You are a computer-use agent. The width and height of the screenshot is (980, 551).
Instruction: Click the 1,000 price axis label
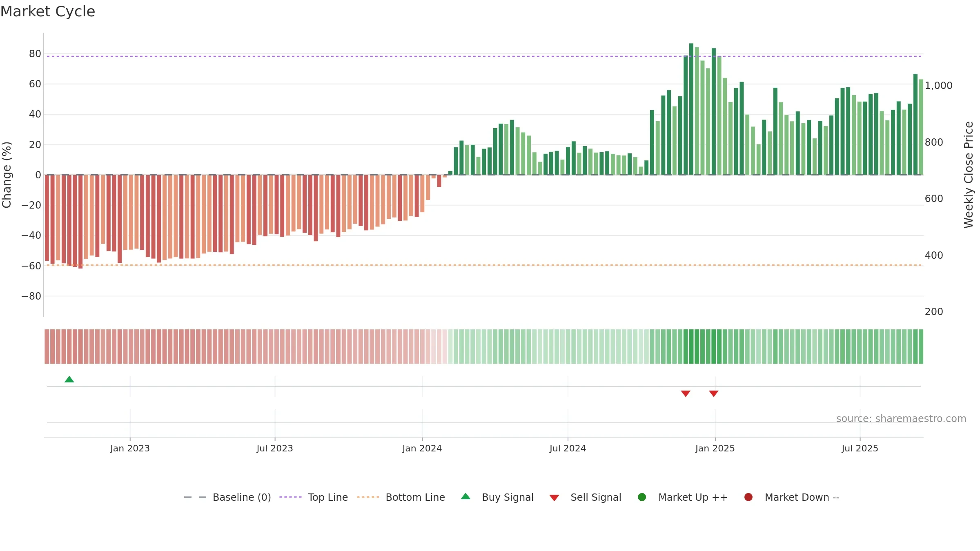(938, 86)
